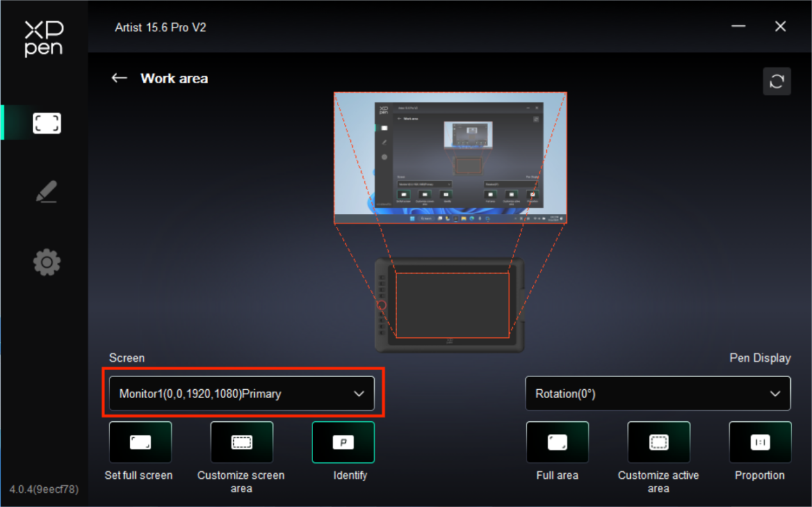The width and height of the screenshot is (812, 507).
Task: Toggle the Identify monitor button
Action: [343, 442]
